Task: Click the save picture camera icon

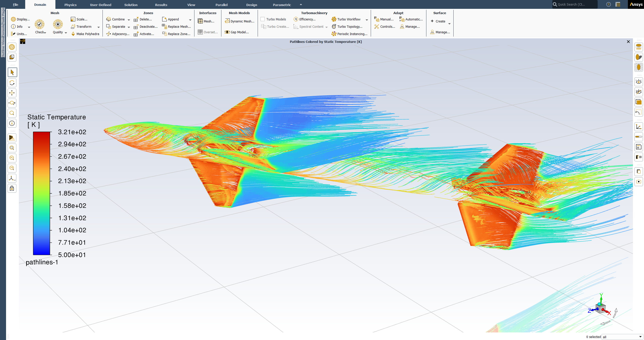Action: (x=639, y=182)
